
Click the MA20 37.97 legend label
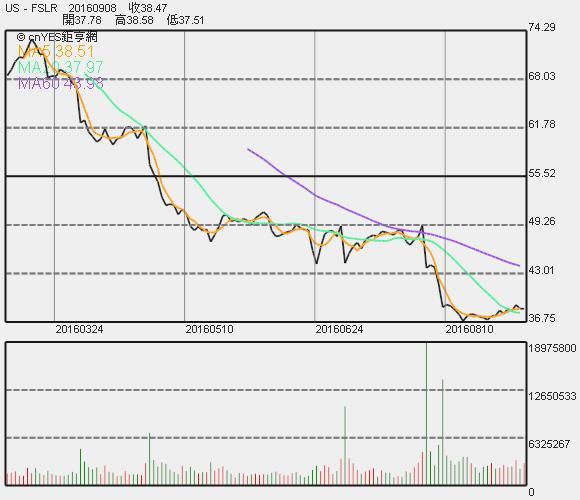pos(60,67)
